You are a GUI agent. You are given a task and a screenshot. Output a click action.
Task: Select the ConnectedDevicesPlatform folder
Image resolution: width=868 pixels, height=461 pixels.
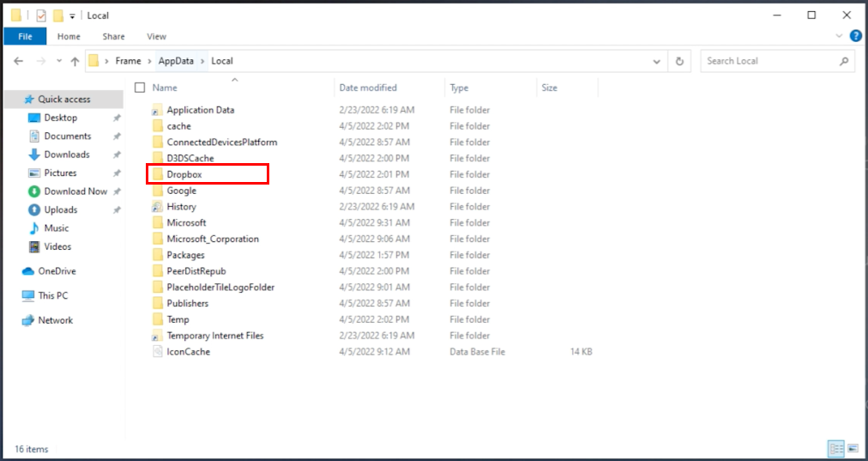click(222, 142)
